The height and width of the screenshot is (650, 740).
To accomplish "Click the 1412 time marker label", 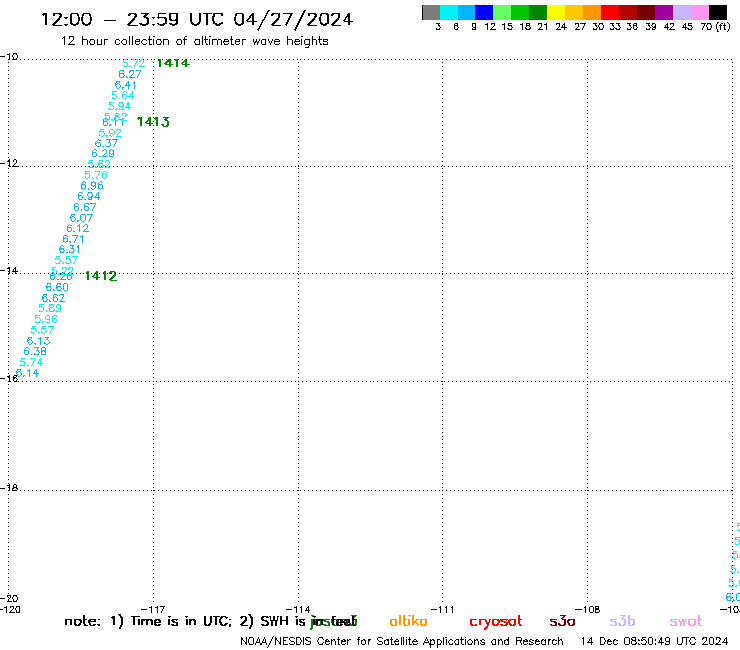I will pyautogui.click(x=101, y=276).
